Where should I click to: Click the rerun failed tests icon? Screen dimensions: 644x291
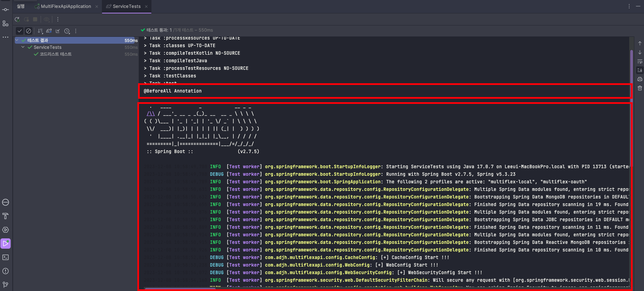click(26, 19)
